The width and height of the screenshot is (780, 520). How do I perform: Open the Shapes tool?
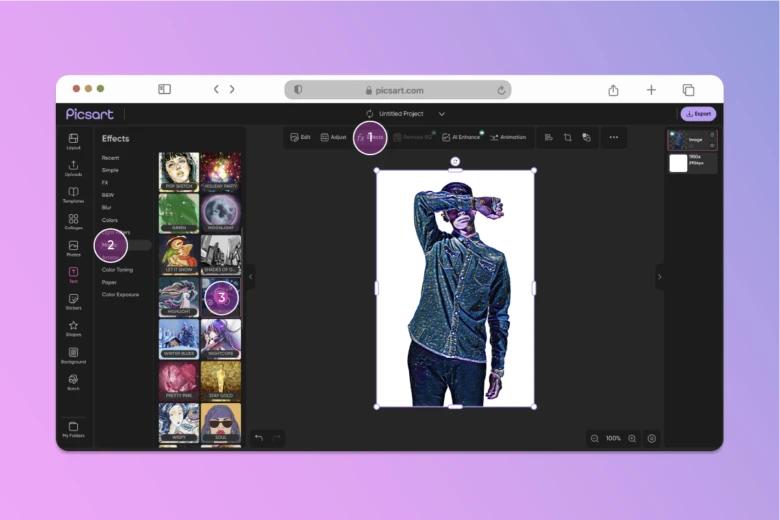73,328
